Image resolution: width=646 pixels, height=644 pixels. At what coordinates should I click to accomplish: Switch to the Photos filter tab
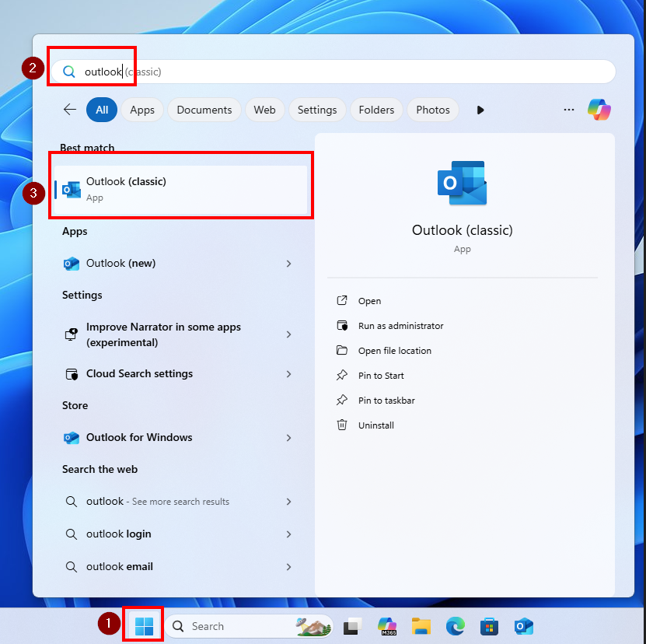click(x=432, y=110)
